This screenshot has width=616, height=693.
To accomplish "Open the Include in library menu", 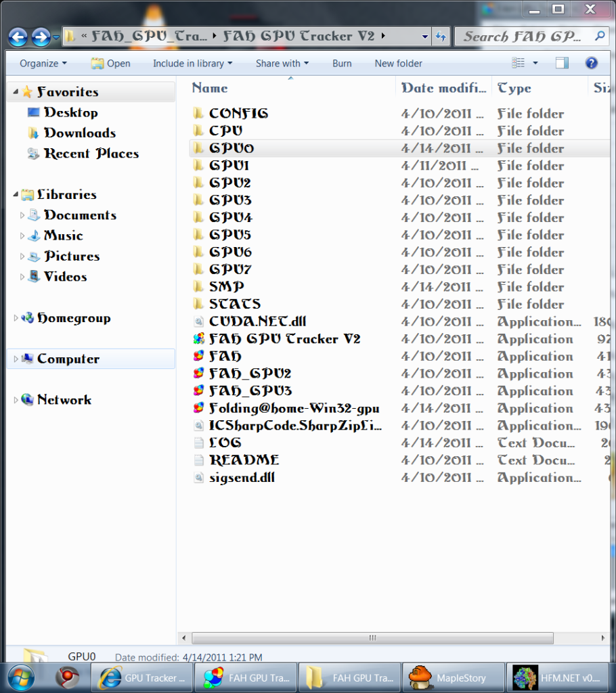I will (x=192, y=64).
